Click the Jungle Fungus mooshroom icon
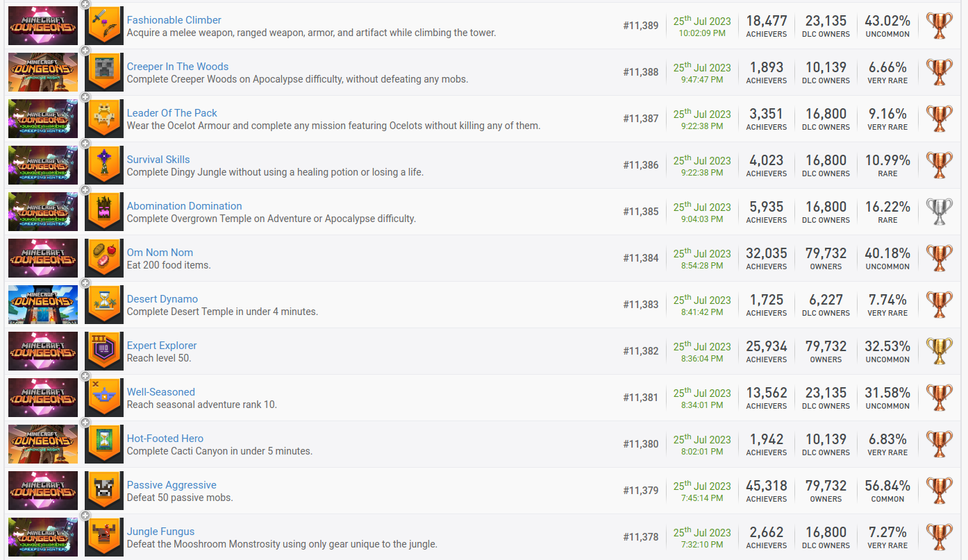The image size is (968, 560). 104,537
